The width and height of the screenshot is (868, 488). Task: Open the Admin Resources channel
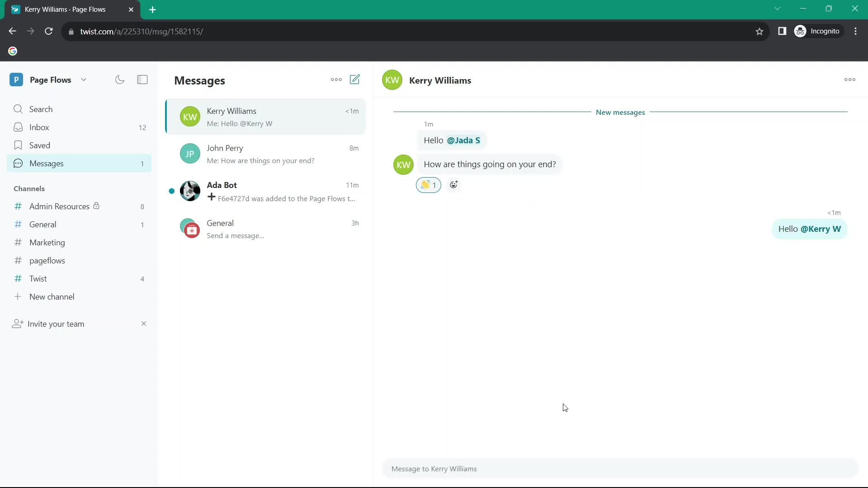59,206
